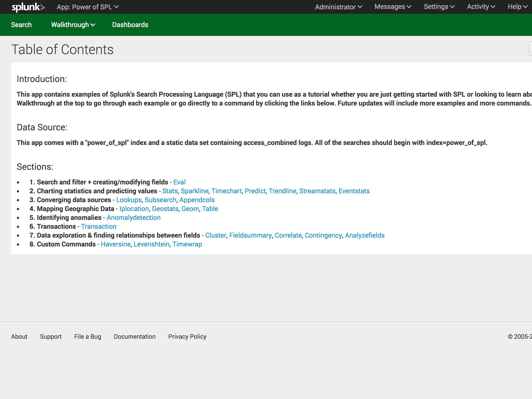
Task: Click '7. Data exploration & finding relationships' text
Action: click(115, 235)
